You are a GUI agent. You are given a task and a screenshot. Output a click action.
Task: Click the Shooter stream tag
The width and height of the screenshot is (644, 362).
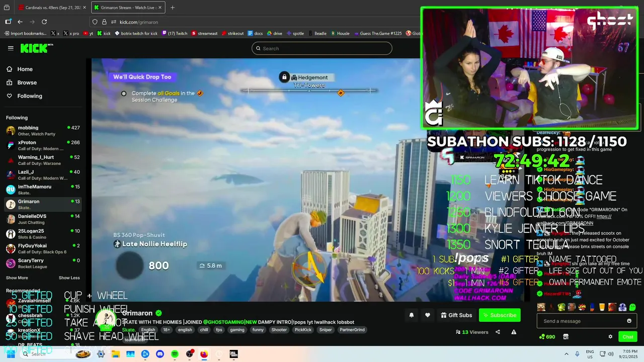[279, 330]
